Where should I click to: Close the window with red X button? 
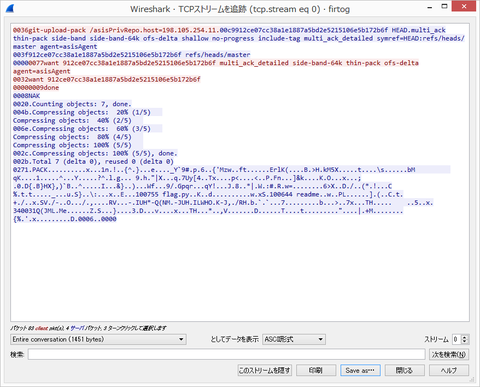point(464,6)
